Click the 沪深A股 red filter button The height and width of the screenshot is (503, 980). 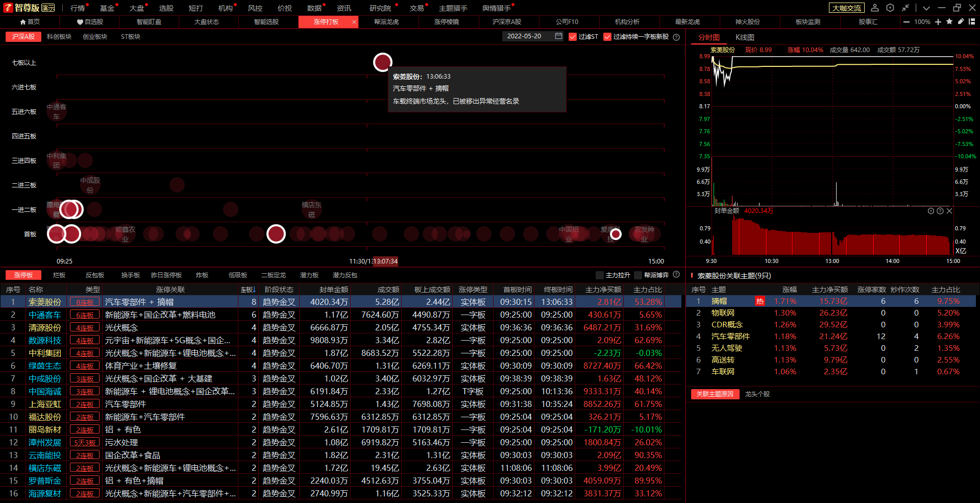[23, 37]
